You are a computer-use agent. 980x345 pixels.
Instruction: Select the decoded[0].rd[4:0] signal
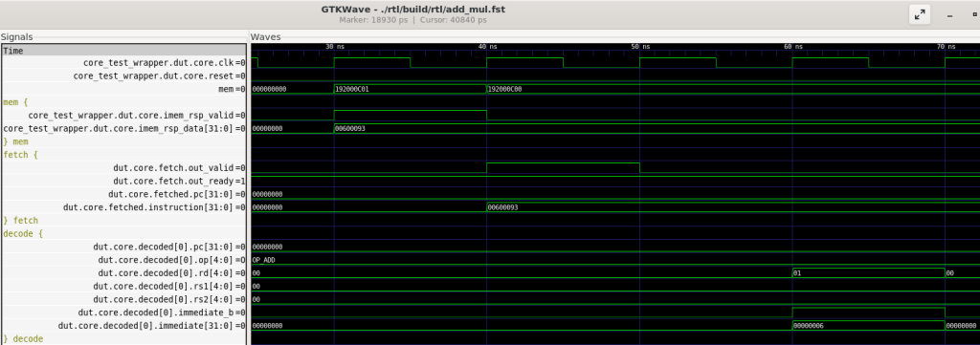tap(123, 273)
